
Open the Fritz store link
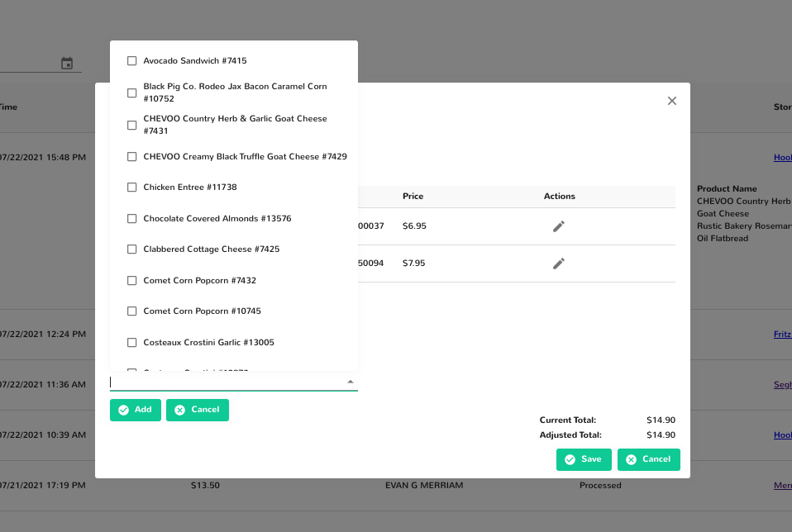point(782,334)
